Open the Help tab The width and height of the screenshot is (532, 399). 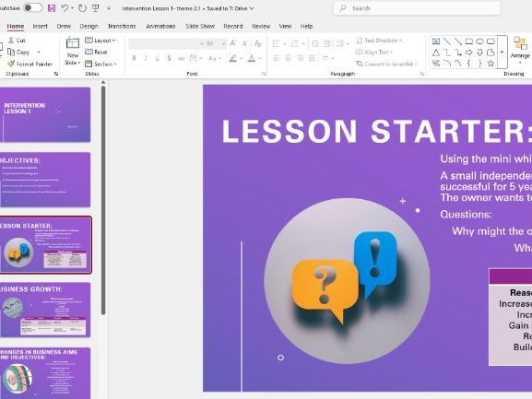point(306,26)
